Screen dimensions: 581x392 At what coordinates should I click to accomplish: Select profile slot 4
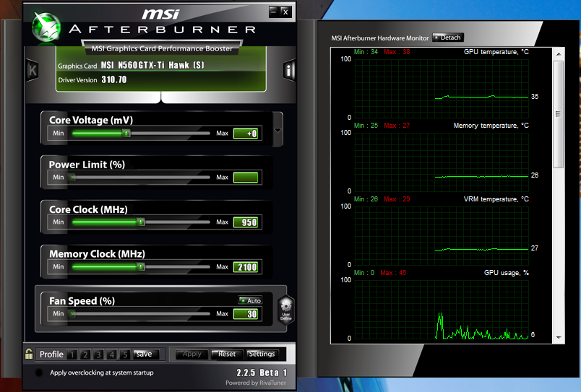coord(112,354)
